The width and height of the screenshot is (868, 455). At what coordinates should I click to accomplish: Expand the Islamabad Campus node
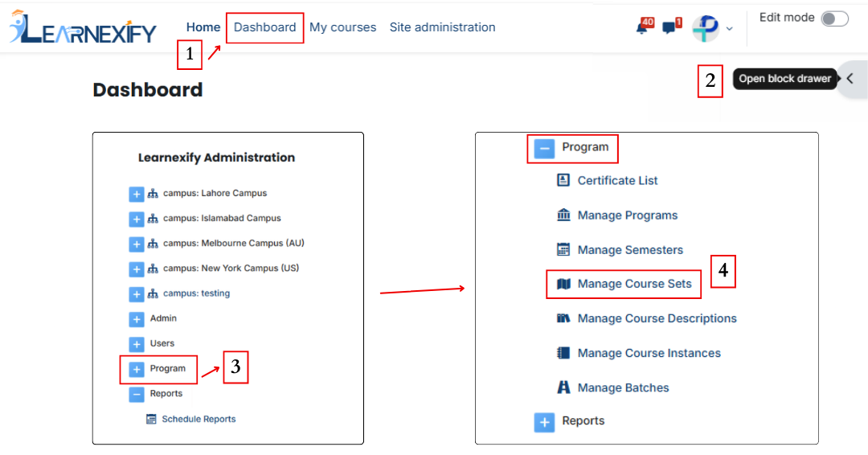[136, 219]
